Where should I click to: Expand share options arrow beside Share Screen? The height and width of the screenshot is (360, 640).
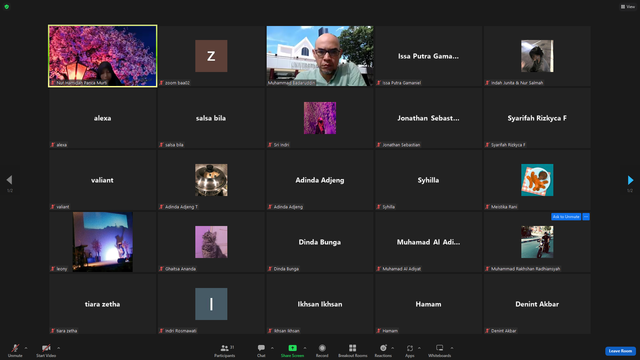click(304, 348)
